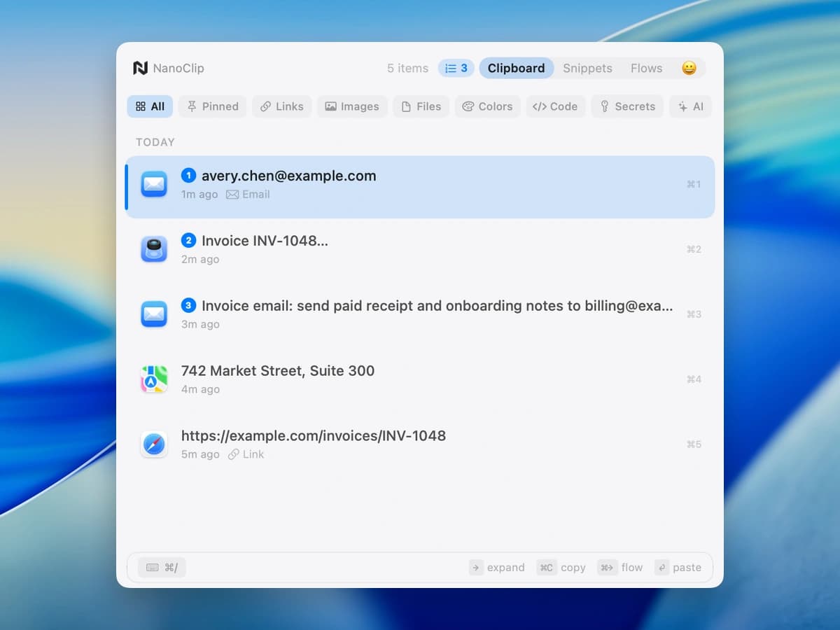The width and height of the screenshot is (840, 630).
Task: Select the AI filter chip
Action: 690,106
